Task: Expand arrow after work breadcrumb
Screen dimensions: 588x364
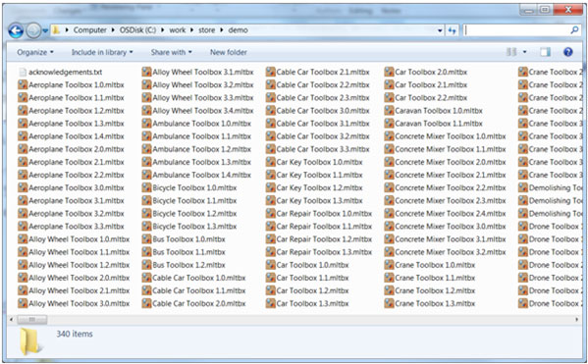Action: tap(192, 30)
